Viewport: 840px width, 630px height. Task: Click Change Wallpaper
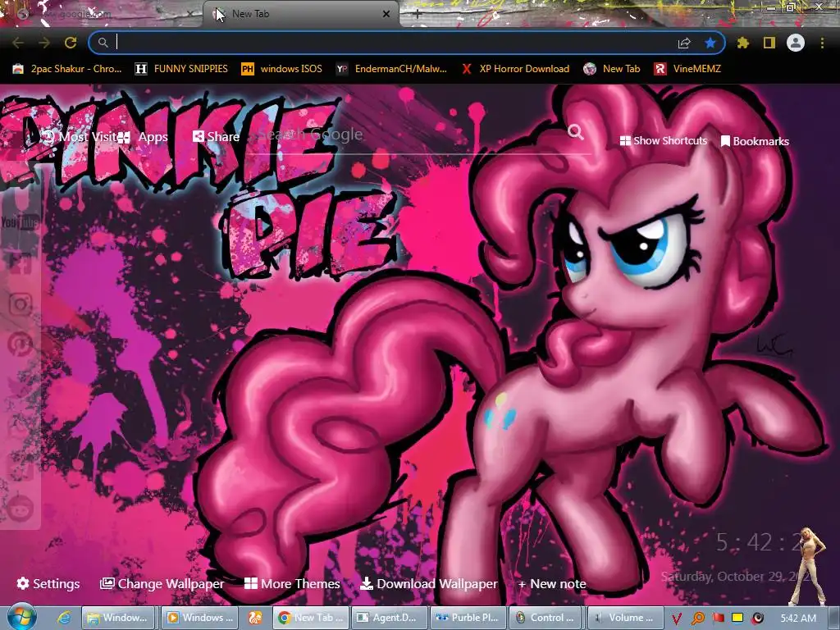pos(162,583)
